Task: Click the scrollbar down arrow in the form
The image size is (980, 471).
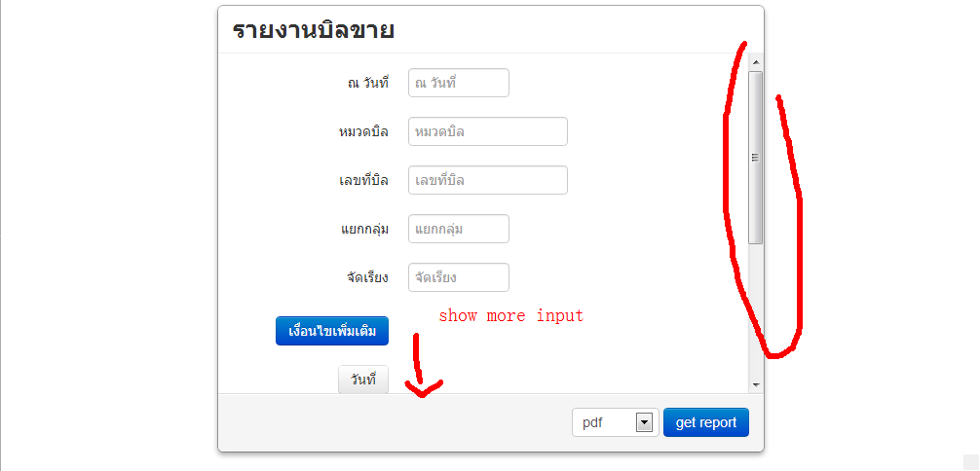Action: (x=756, y=385)
